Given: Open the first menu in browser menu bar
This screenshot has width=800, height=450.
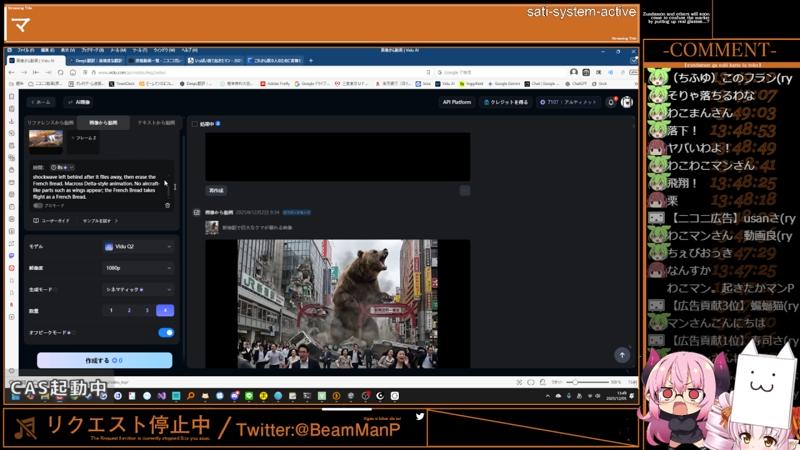Looking at the screenshot, I should coord(26,51).
